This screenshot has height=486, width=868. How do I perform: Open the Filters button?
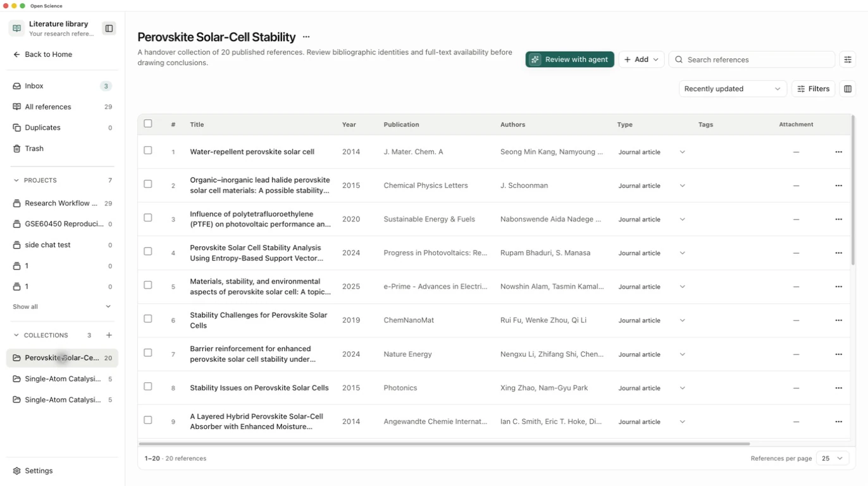pyautogui.click(x=814, y=89)
